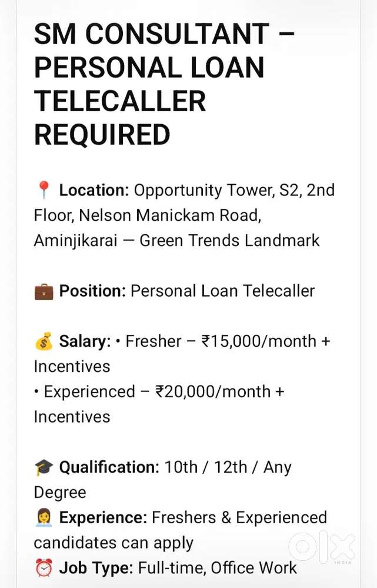Viewport: 377px width, 588px height.
Task: Click the ₹20,000/month experienced salary text
Action: click(x=212, y=391)
